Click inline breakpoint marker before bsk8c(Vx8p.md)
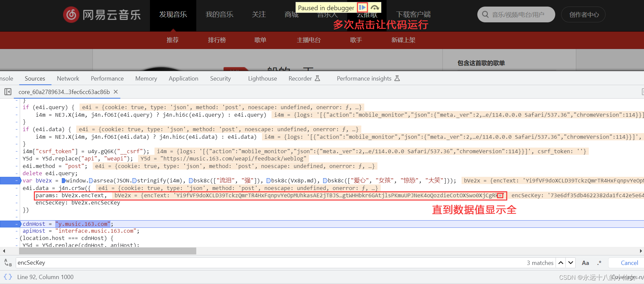 click(269, 180)
